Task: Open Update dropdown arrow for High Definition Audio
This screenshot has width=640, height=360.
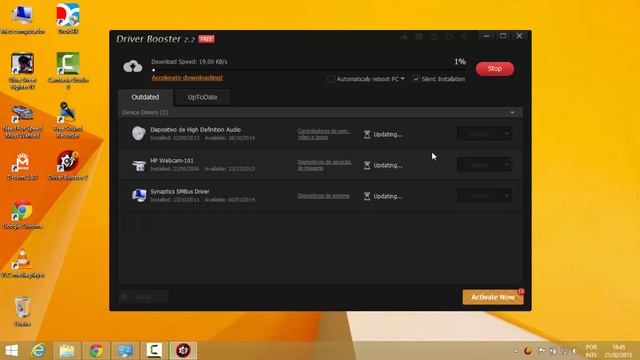Action: [507, 133]
